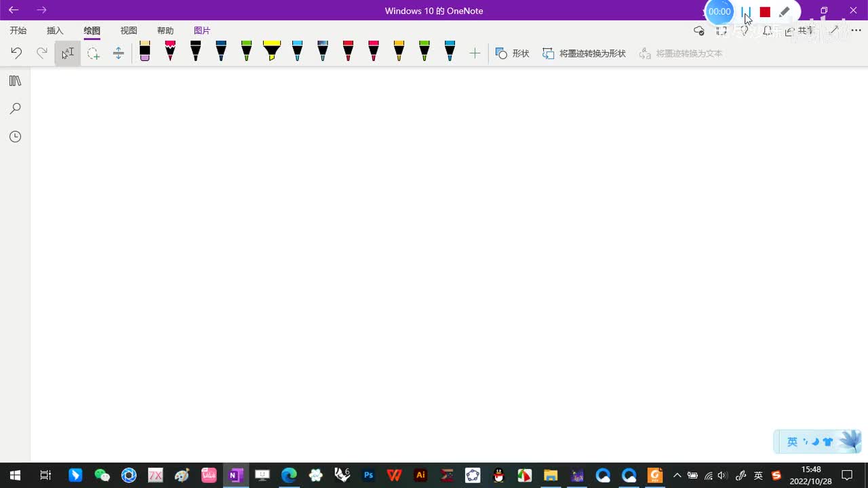868x488 pixels.
Task: Pick the black pen beside the eraser's neighbor
Action: coord(195,51)
